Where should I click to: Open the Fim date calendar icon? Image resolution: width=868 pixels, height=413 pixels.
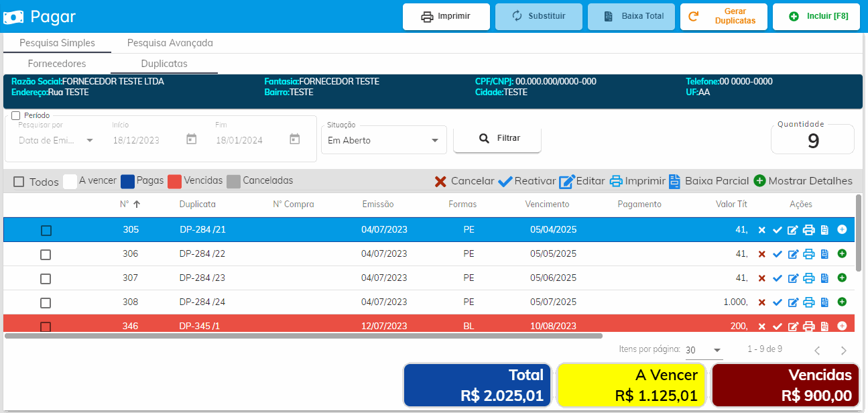point(294,139)
